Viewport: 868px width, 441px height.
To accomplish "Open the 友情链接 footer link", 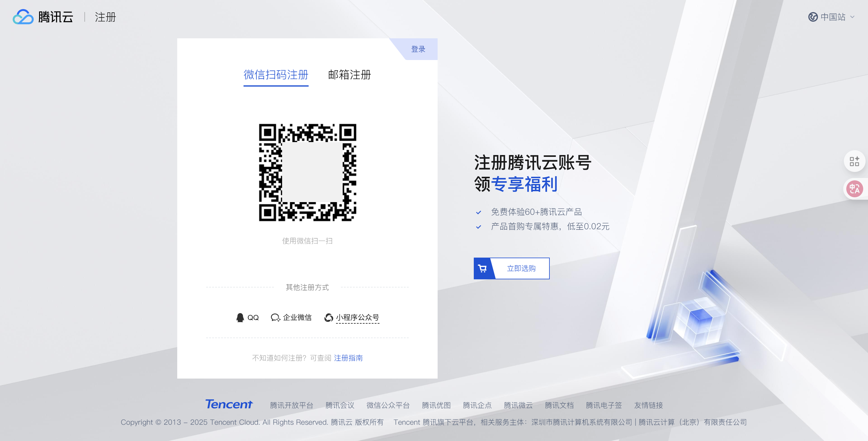I will [x=648, y=405].
